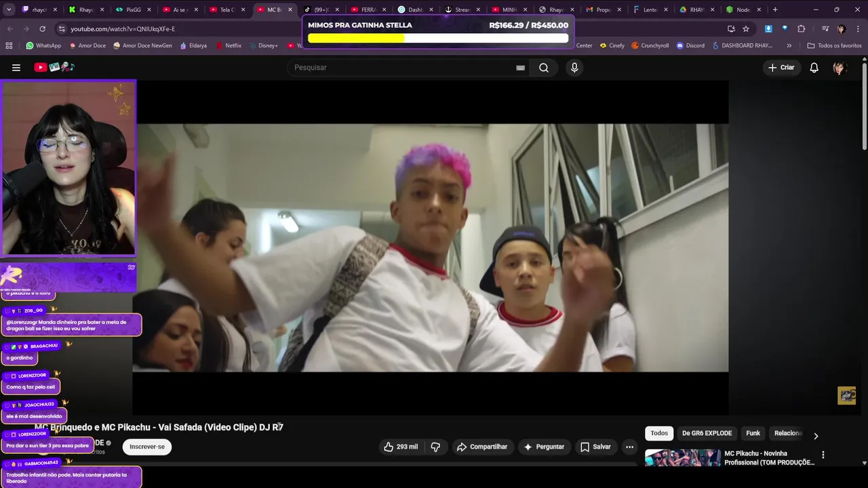The image size is (868, 488).
Task: Open the media control icon in toolbar
Action: [x=825, y=28]
